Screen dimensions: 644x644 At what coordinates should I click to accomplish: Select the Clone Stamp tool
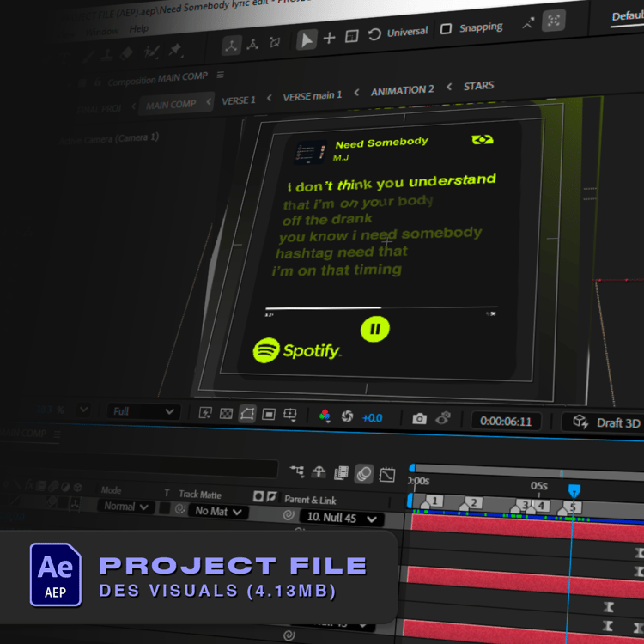pyautogui.click(x=106, y=55)
